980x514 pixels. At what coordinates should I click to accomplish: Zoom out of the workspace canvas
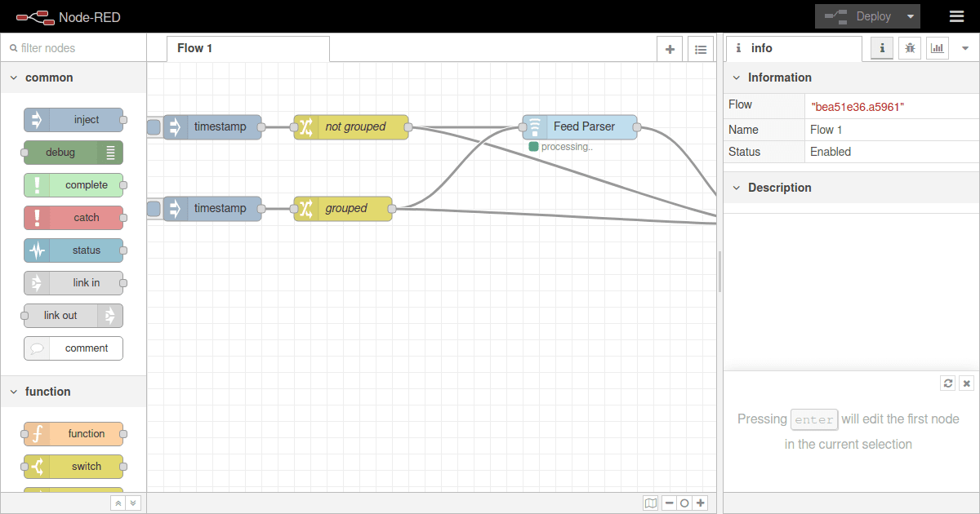668,503
